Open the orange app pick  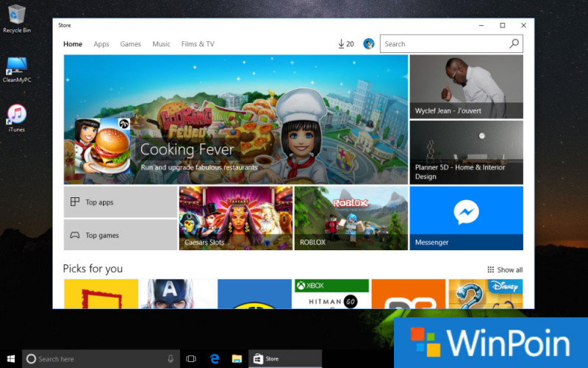[x=409, y=294]
